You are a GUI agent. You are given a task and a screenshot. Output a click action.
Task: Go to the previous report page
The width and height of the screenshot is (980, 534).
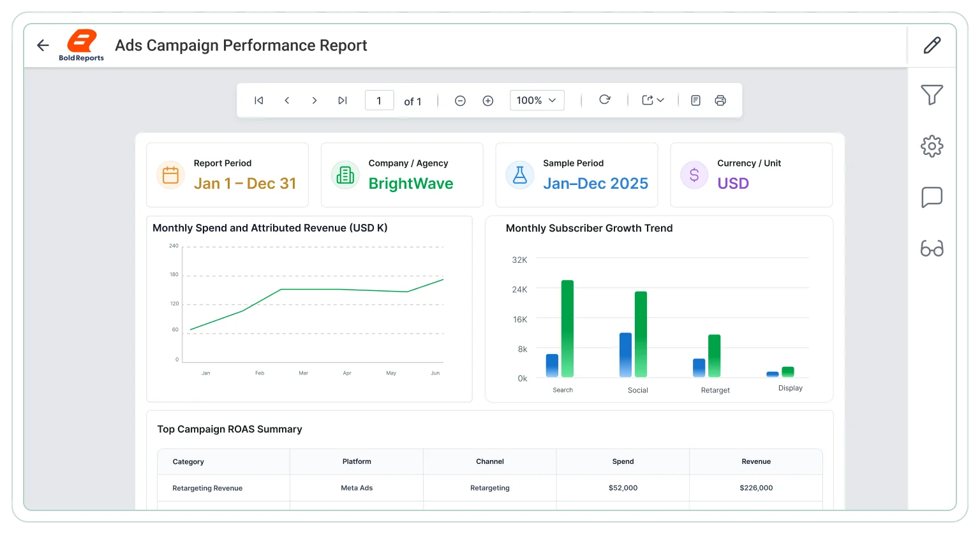(x=287, y=100)
